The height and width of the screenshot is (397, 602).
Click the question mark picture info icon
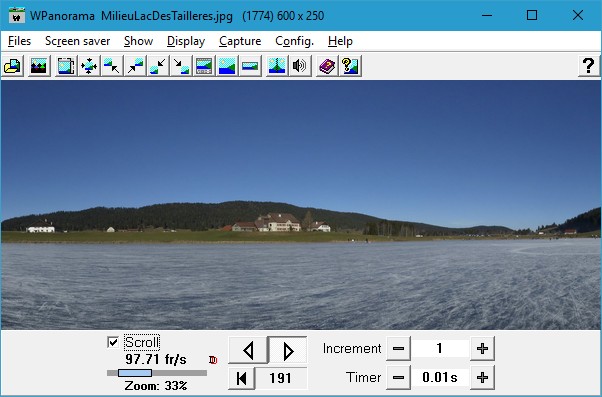tap(350, 66)
